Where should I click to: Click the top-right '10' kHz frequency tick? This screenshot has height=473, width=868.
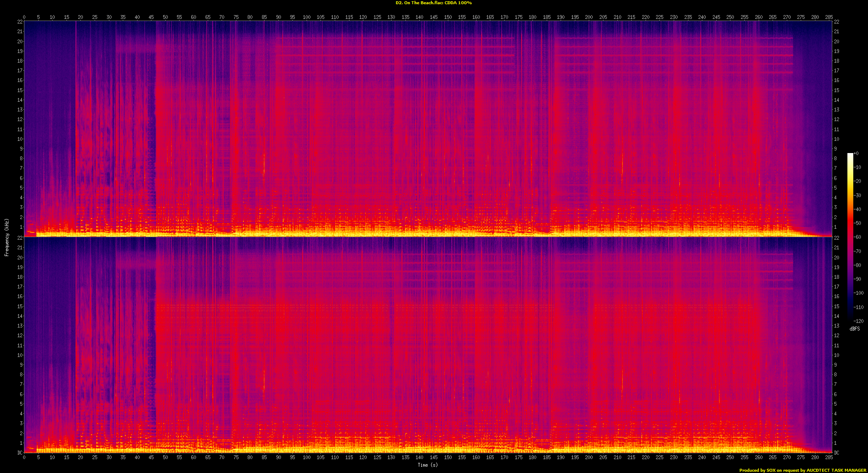[837, 139]
